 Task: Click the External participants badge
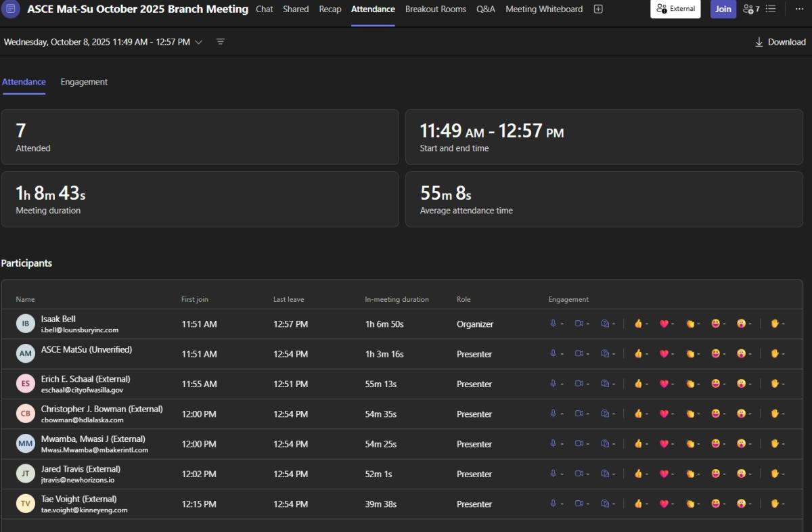(x=675, y=9)
